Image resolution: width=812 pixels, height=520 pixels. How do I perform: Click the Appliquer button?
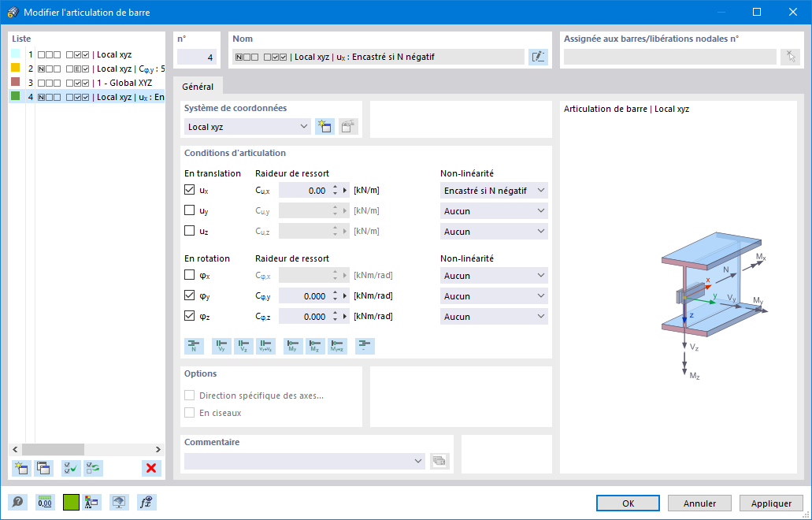[x=771, y=503]
